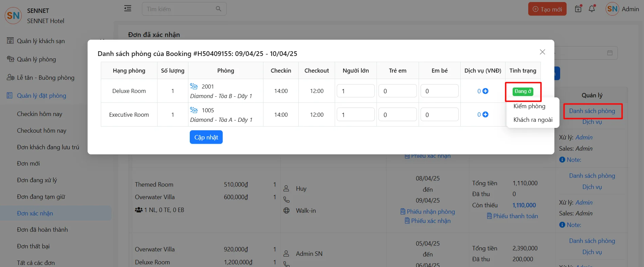This screenshot has height=267, width=644.
Task: Open the calendar icon in top bar
Action: tap(578, 9)
